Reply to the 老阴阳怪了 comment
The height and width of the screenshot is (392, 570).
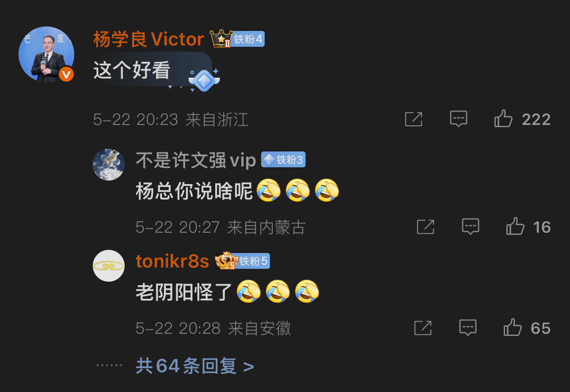tap(468, 328)
